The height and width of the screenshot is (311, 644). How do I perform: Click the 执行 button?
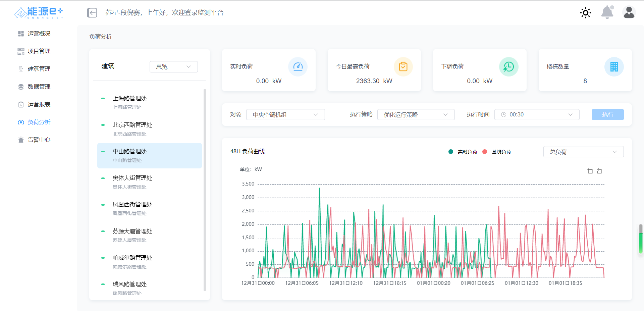607,115
